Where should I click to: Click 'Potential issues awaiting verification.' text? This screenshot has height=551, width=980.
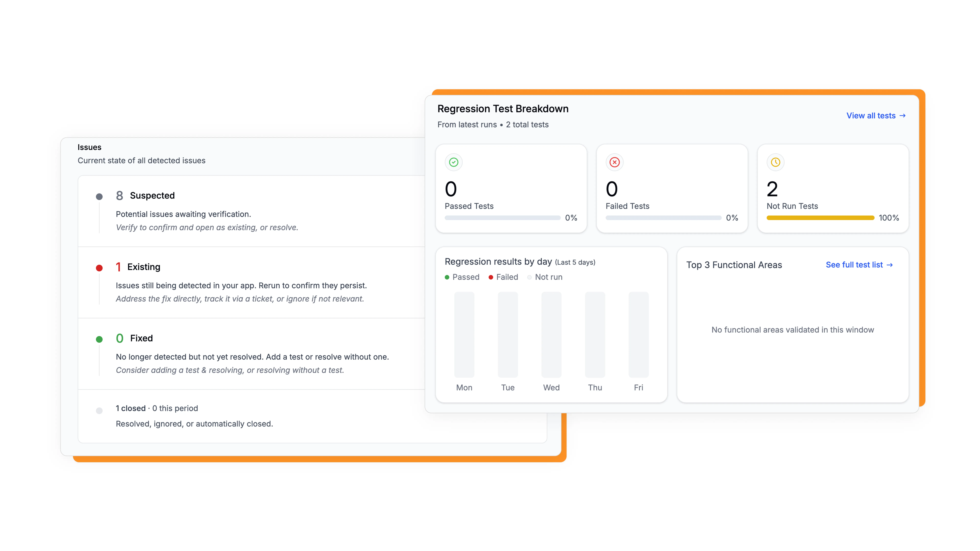pyautogui.click(x=183, y=214)
